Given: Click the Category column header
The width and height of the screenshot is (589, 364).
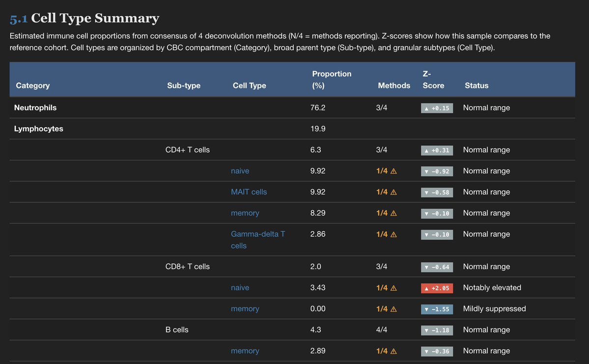Looking at the screenshot, I should 33,85.
